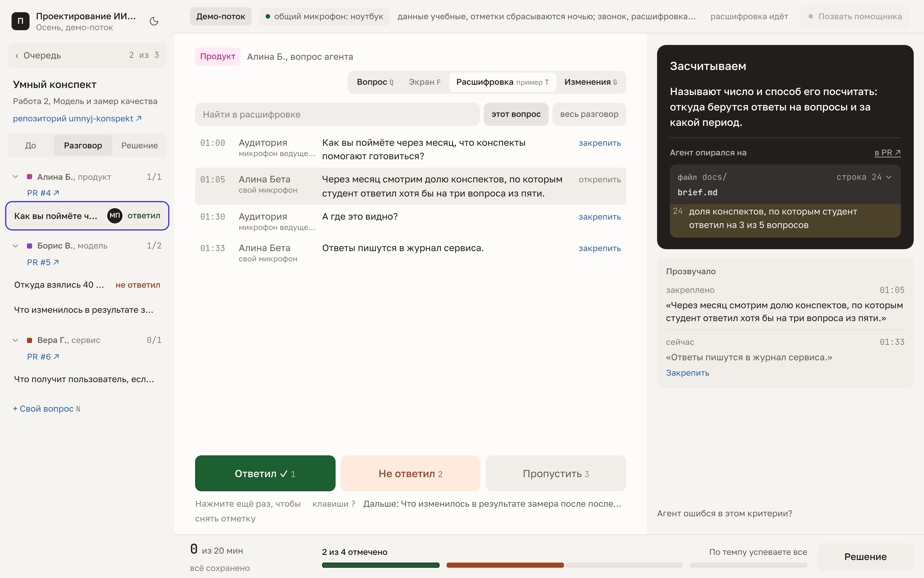The height and width of the screenshot is (578, 924).
Task: Click Позвать помощника button
Action: pos(855,16)
